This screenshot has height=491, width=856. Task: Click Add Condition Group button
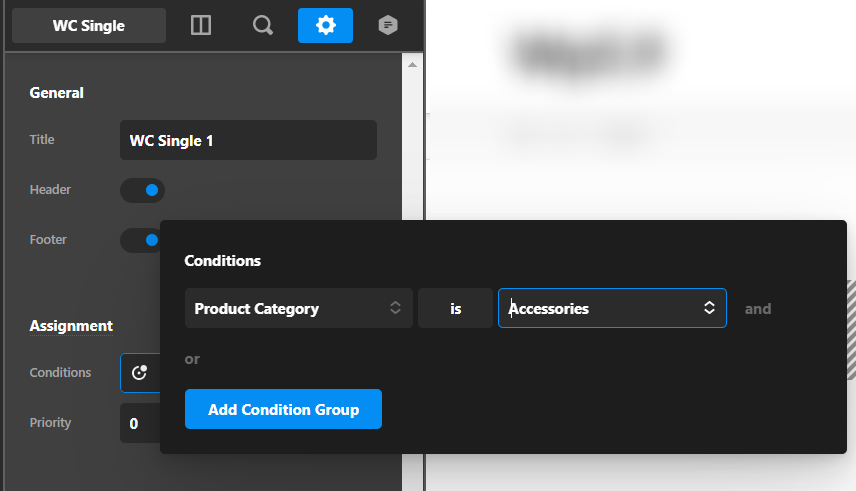click(283, 409)
